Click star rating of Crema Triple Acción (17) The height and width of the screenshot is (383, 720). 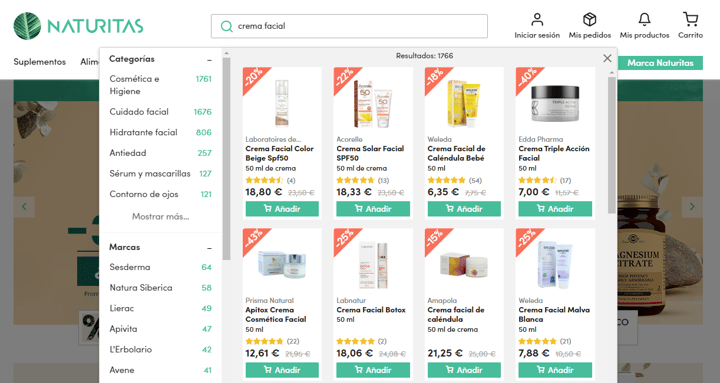(537, 180)
